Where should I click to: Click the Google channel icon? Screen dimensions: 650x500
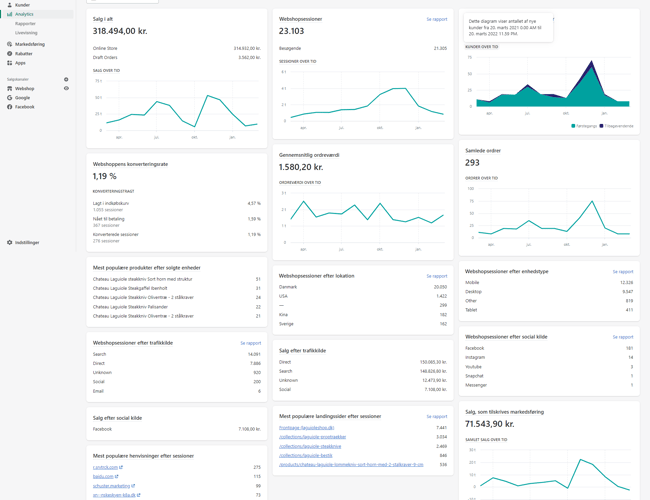(x=10, y=98)
